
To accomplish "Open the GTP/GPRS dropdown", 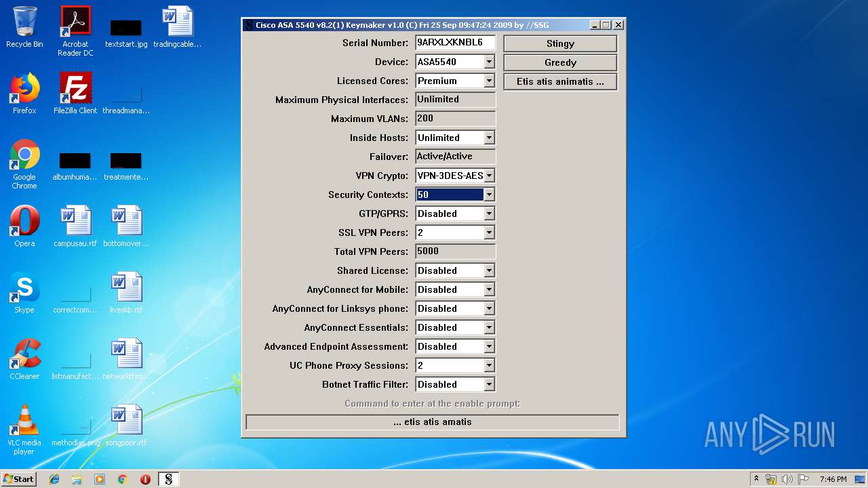I will [x=489, y=213].
